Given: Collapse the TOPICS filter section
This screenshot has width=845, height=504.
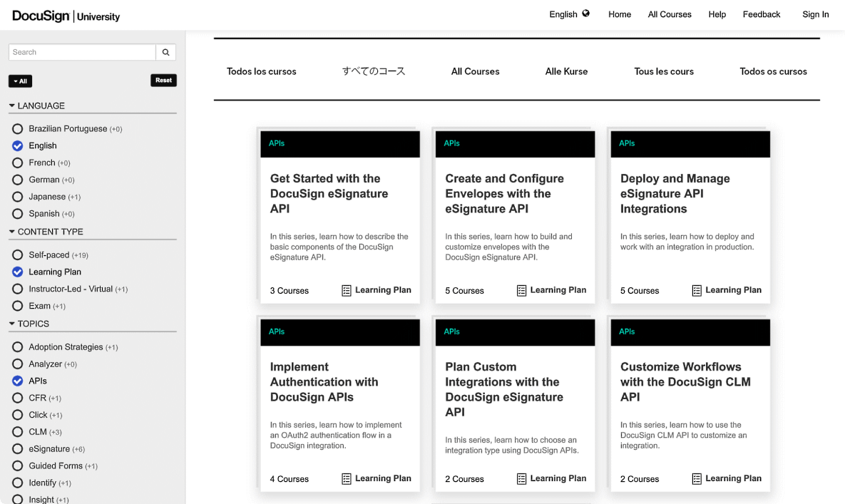Looking at the screenshot, I should [x=11, y=323].
